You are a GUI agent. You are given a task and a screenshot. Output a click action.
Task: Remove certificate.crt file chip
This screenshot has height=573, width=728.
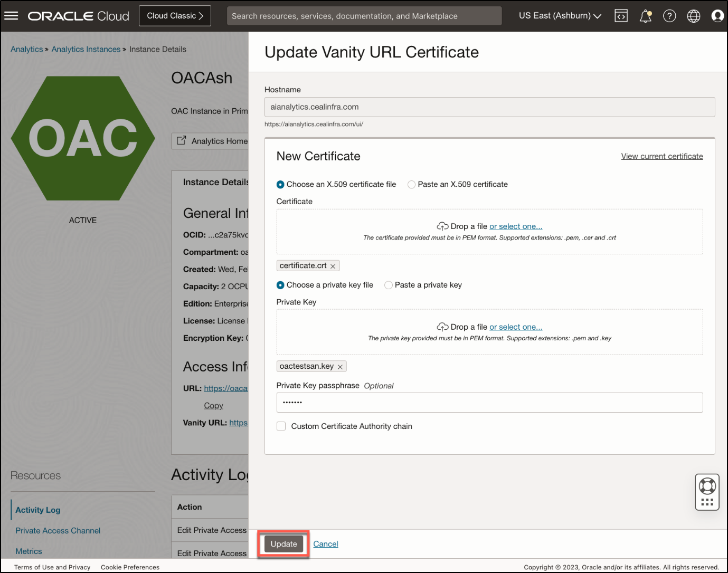tap(333, 266)
